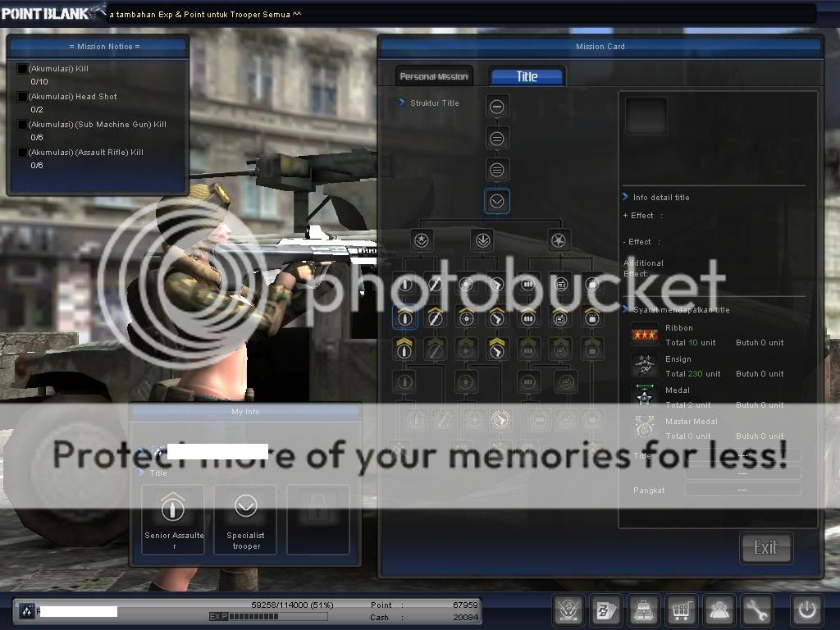Pick the single-chevron pistol title icon
The height and width of the screenshot is (630, 840).
pyautogui.click(x=497, y=317)
